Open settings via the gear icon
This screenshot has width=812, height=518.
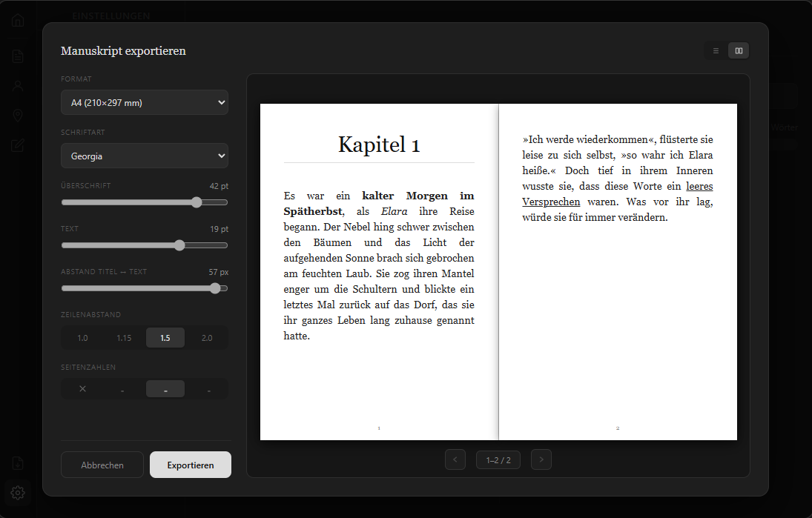(x=18, y=493)
